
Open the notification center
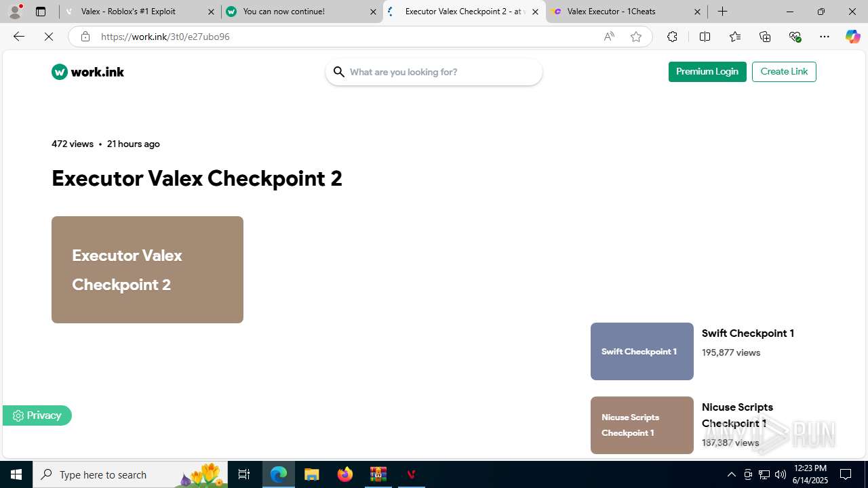pyautogui.click(x=846, y=474)
